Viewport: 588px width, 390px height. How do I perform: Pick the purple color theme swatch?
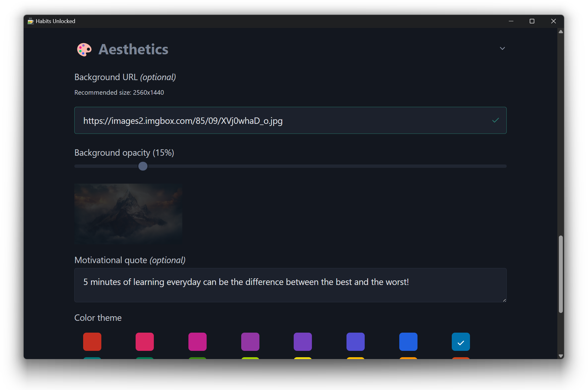pyautogui.click(x=250, y=341)
